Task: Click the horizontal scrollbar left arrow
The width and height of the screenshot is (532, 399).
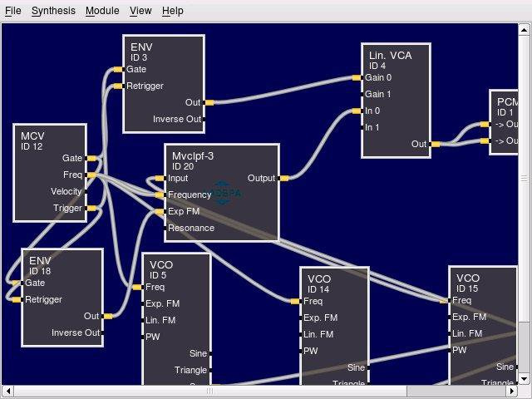Action: [7, 392]
